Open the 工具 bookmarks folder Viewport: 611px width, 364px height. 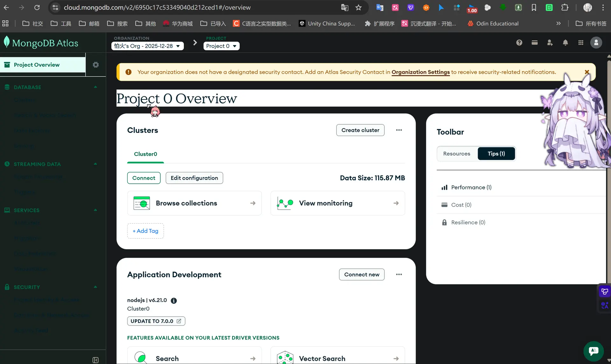61,24
